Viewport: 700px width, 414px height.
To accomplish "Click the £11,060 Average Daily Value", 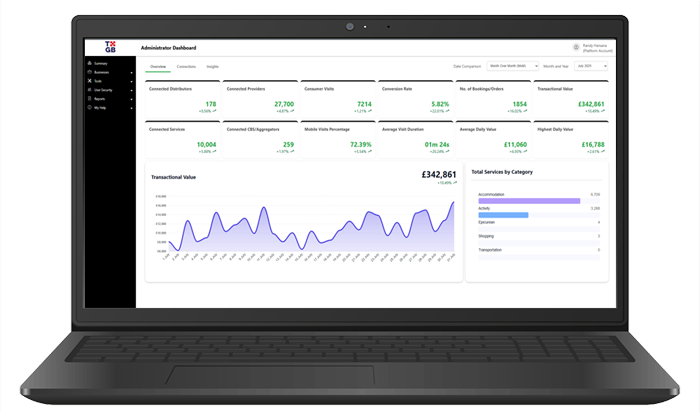I will point(515,145).
